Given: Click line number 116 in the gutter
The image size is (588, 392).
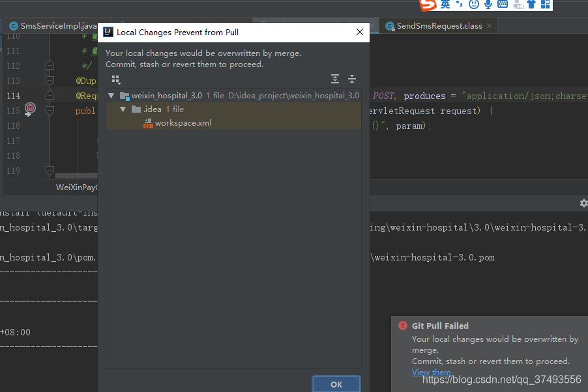Looking at the screenshot, I should pyautogui.click(x=14, y=126).
